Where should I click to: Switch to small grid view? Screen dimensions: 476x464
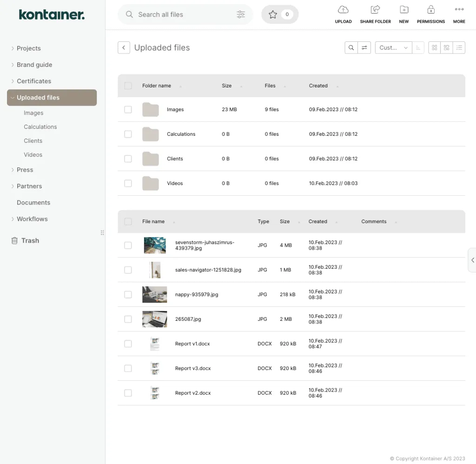coord(435,48)
